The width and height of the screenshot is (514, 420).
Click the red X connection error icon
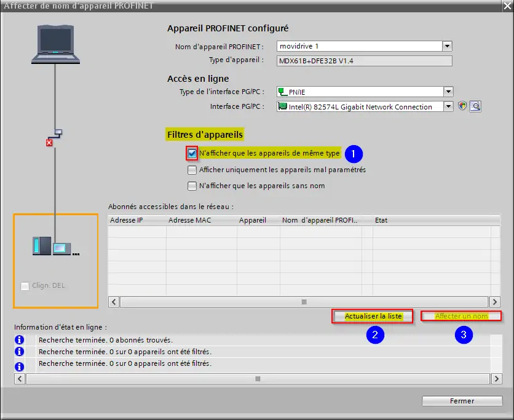(x=49, y=143)
